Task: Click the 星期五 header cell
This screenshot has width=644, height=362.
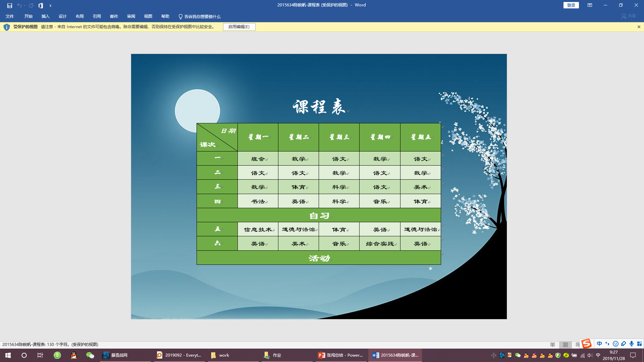Action: pyautogui.click(x=421, y=137)
